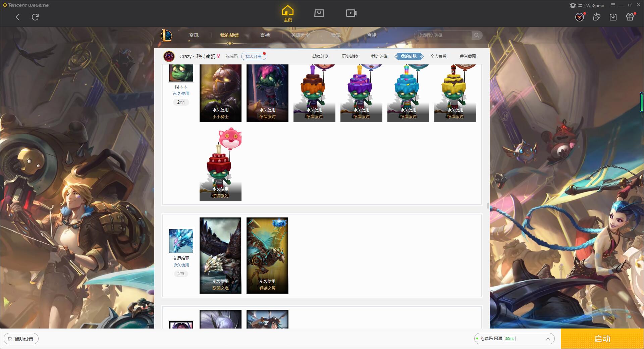Open 辅助设置 settings button
This screenshot has height=349, width=644.
(x=21, y=339)
